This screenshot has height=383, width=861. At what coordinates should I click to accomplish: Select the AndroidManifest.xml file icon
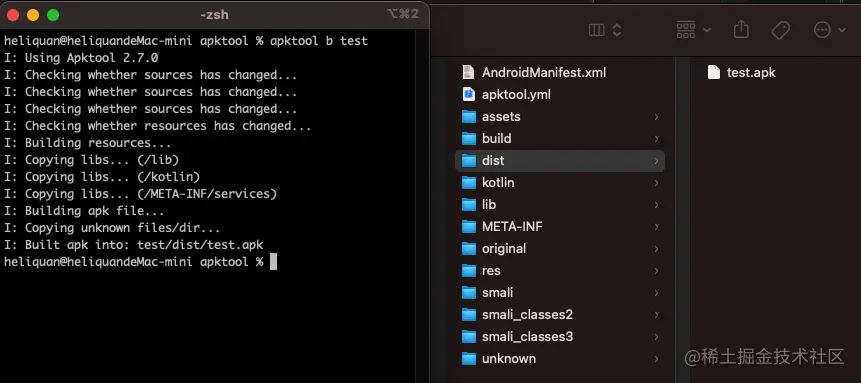point(468,72)
